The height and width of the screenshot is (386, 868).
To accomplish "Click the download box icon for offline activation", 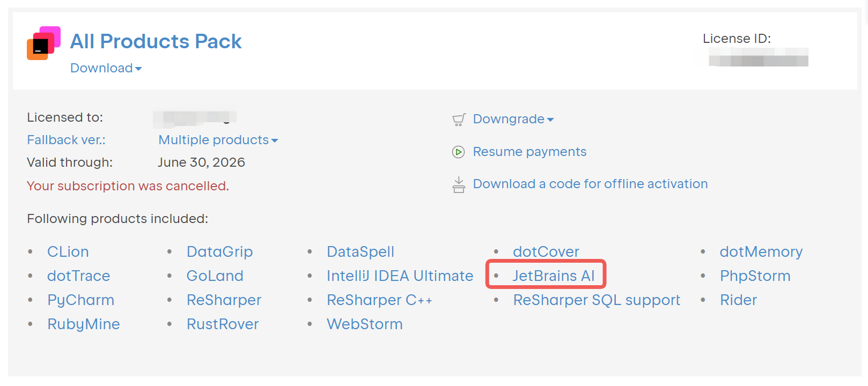I will [x=459, y=184].
